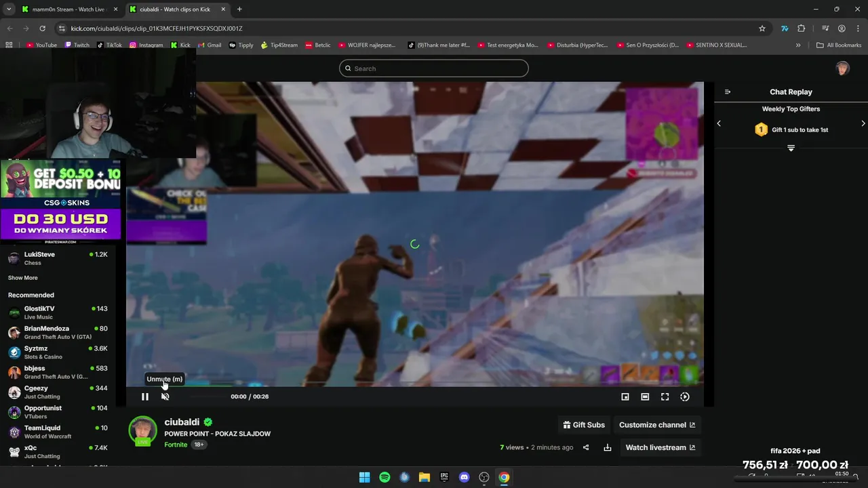Open the clip in fullscreen
The height and width of the screenshot is (488, 868).
click(665, 396)
